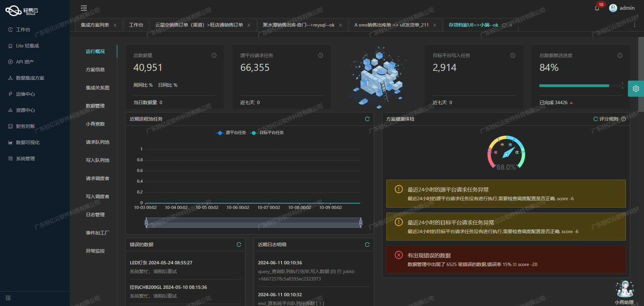The width and height of the screenshot is (644, 306).
Task: Switch to 工作台 tab in tab bar
Action: click(x=136, y=25)
